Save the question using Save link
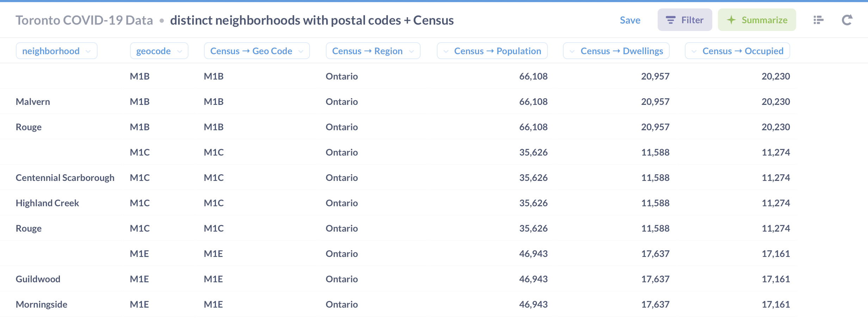The width and height of the screenshot is (868, 321). [x=630, y=20]
